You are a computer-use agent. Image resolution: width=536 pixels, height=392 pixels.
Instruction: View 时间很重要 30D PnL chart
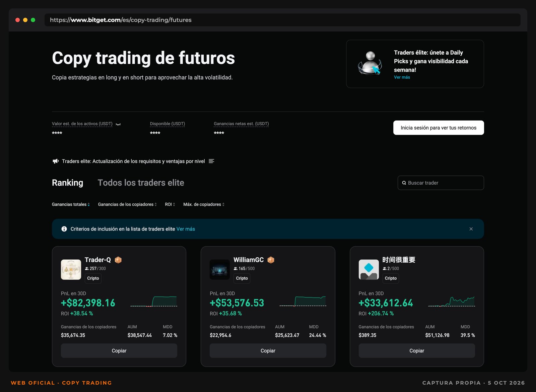pyautogui.click(x=452, y=301)
